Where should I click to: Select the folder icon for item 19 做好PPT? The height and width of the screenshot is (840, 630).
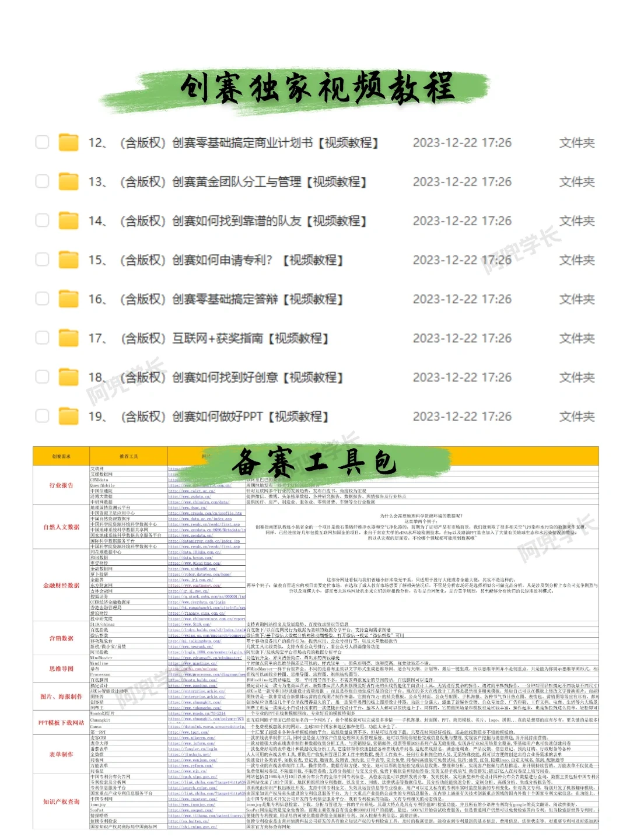[69, 416]
